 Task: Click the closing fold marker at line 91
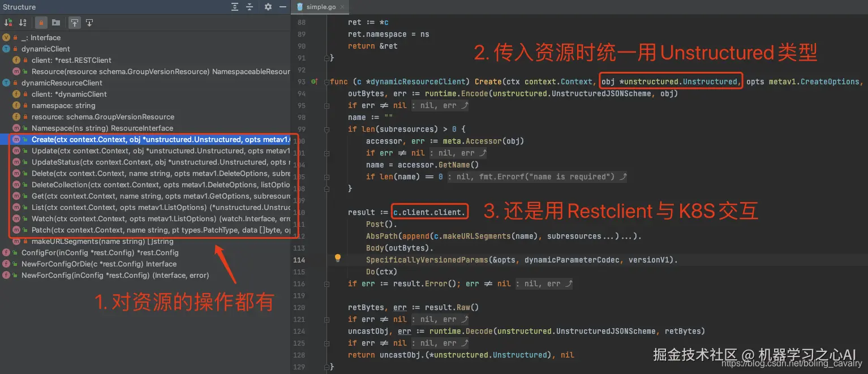tap(326, 58)
